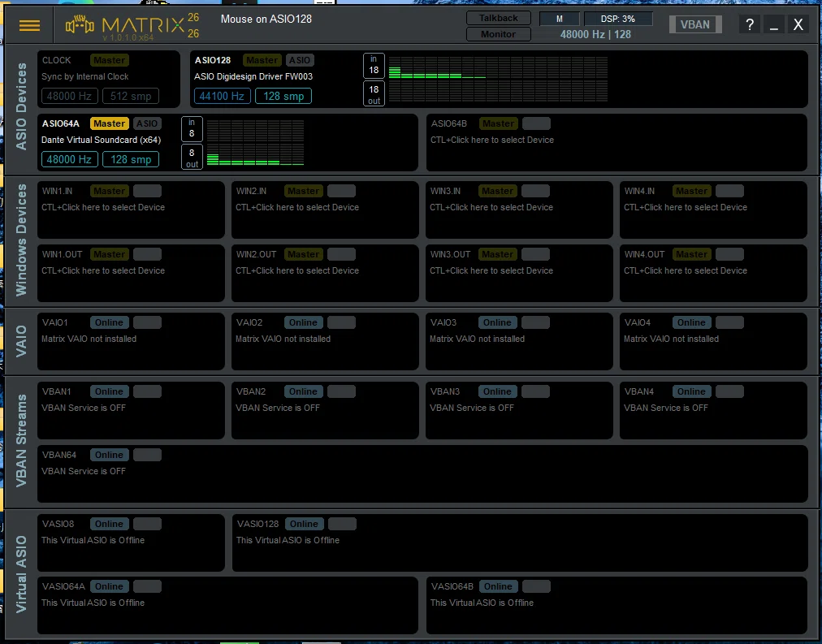Click the empty tag next to VASIO8 Online
Screen dimensions: 822x644
coord(147,524)
